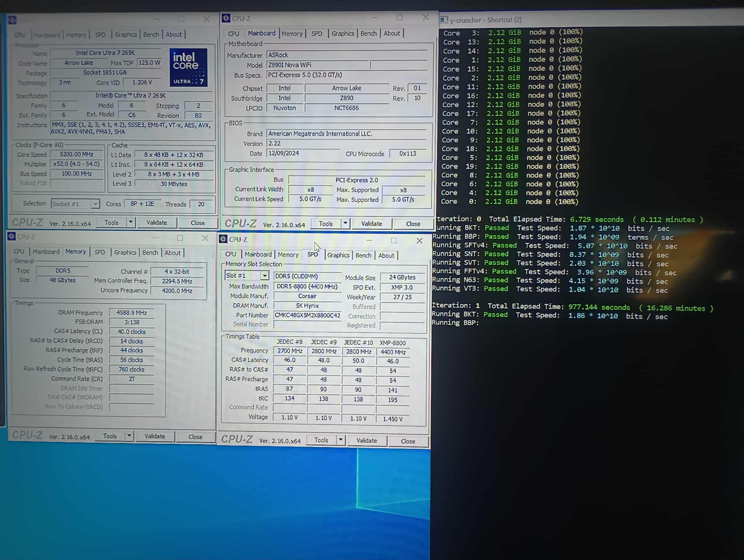
Task: Open Bench tab in Memory window
Action: coord(150,252)
